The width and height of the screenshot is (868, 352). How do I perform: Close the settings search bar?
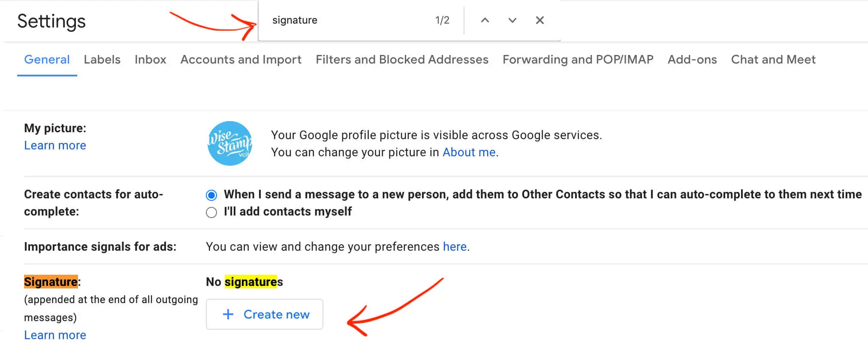coord(539,20)
